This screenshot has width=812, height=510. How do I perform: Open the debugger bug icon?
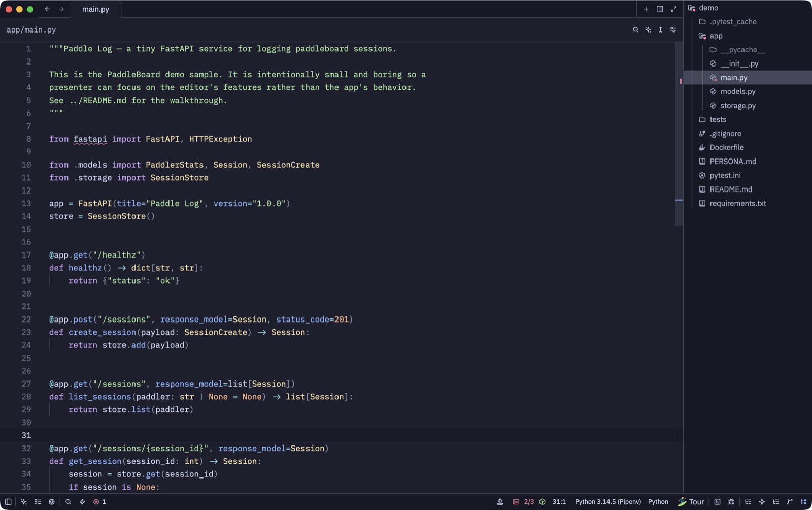[x=731, y=502]
